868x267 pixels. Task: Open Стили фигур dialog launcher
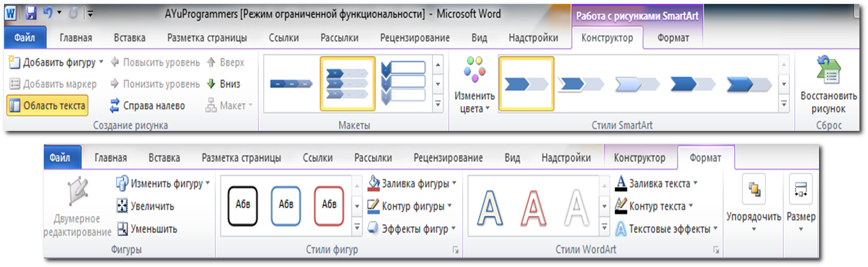coord(455,250)
